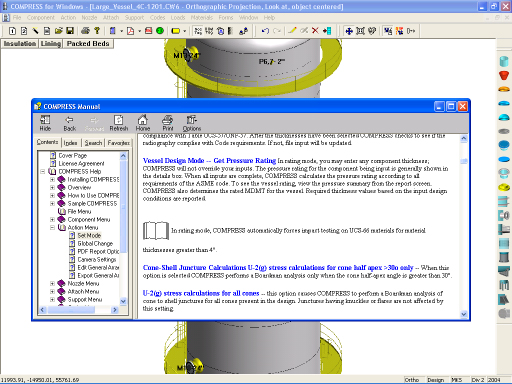Open the Cone-Shell Juncture Calculations link
Screen dimensions: 512x384
278,268
